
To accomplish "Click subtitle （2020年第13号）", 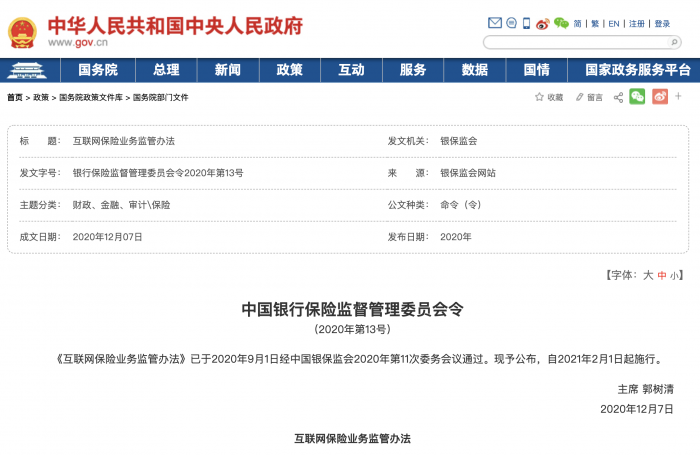I will tap(352, 330).
